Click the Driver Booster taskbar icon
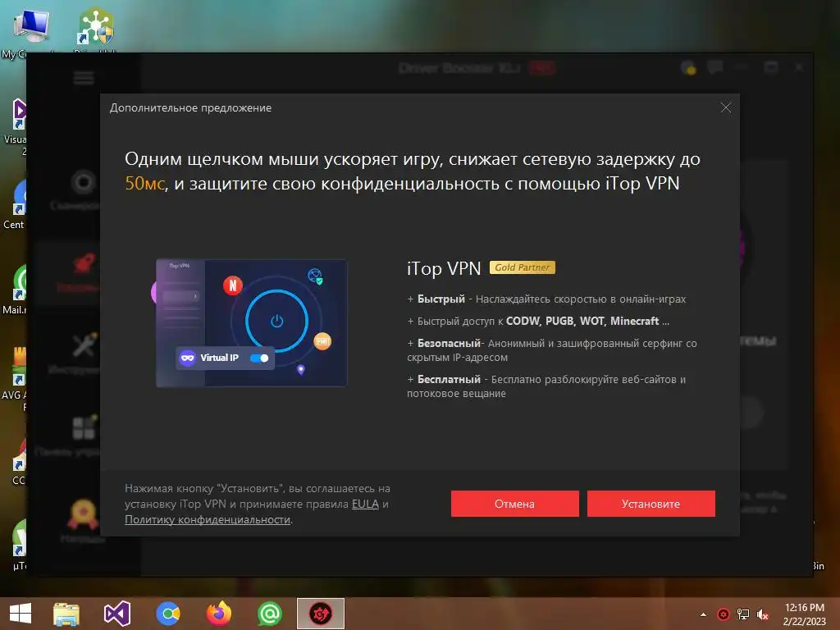The width and height of the screenshot is (840, 630). pyautogui.click(x=321, y=614)
